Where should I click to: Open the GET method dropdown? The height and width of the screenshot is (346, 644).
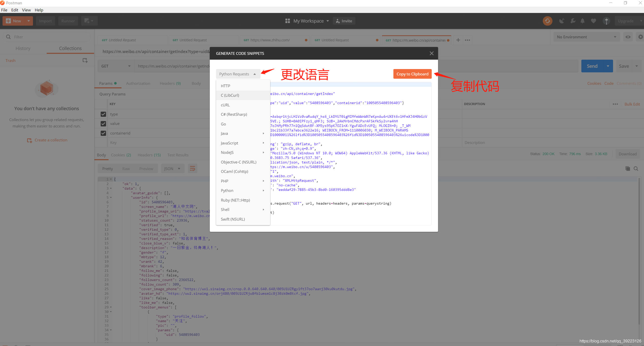[116, 66]
